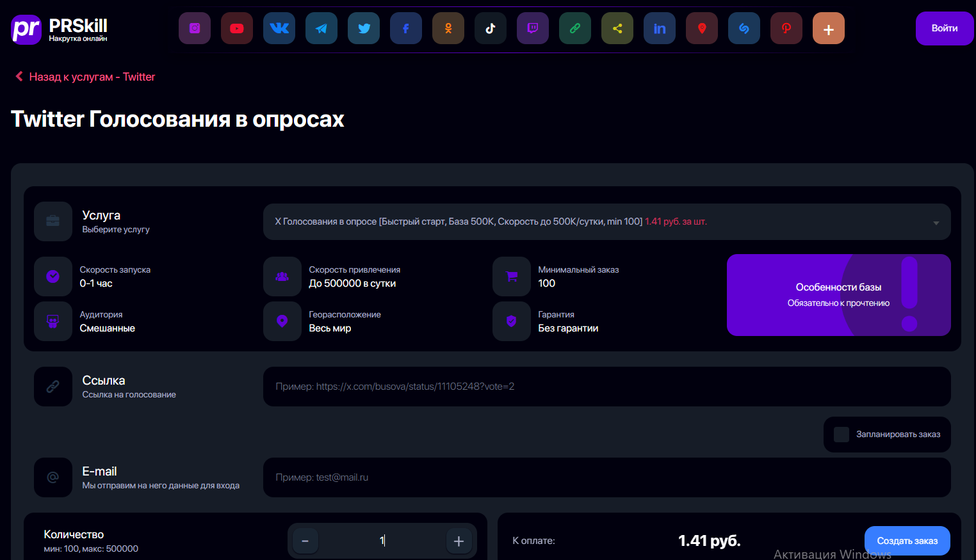Click the chain icon beside Ссылка
Screen dimensions: 976x560
[x=53, y=387]
